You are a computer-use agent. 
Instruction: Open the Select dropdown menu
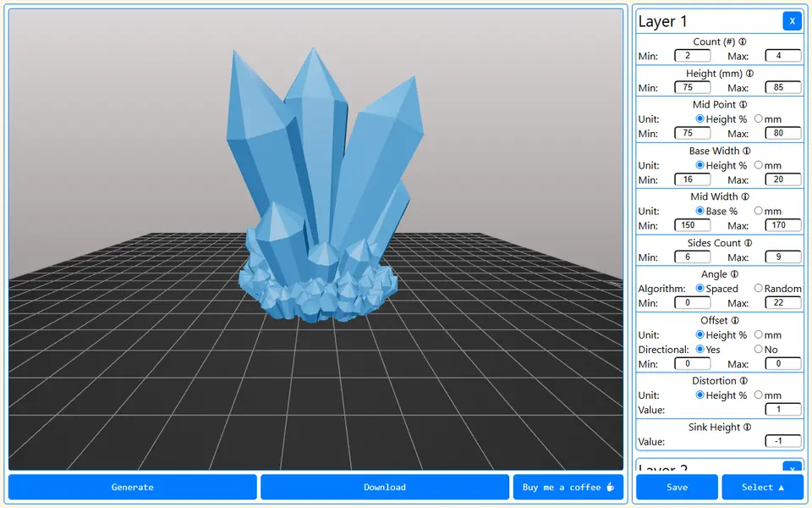762,487
